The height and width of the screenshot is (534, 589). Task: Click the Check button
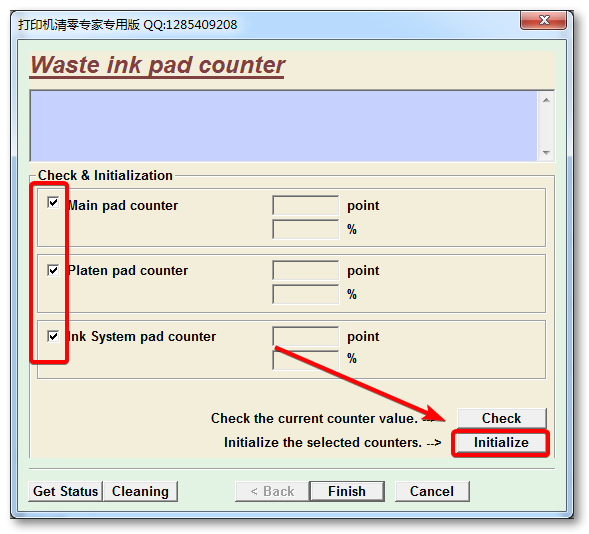[x=501, y=418]
